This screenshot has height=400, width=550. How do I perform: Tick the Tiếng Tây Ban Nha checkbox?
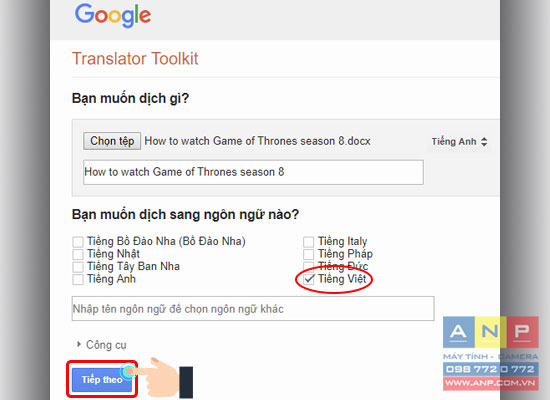click(78, 267)
